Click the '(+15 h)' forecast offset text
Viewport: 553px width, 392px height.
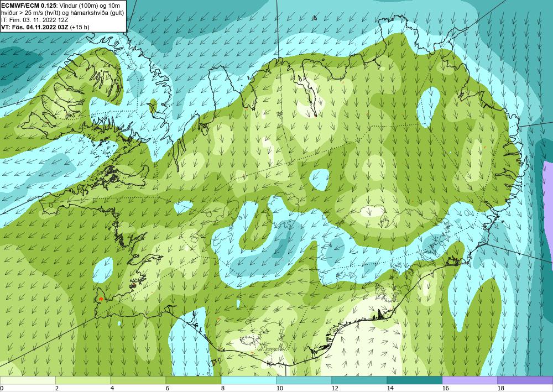click(x=80, y=27)
